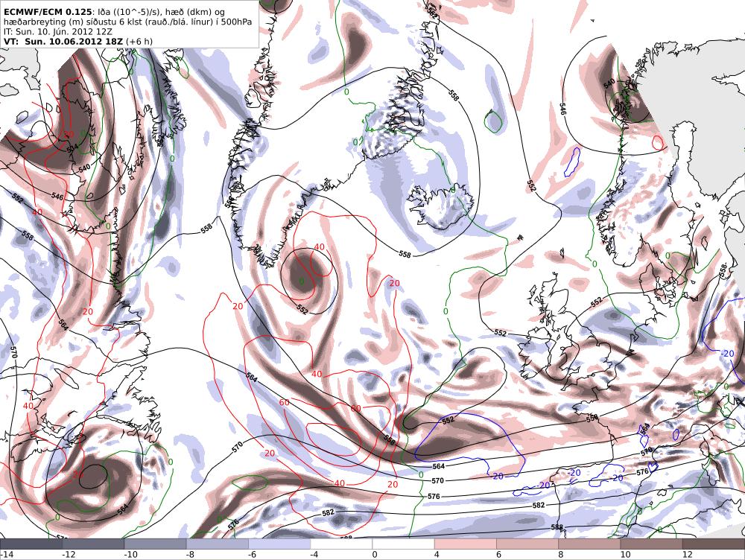
Task: Click the colorbar label "8"
Action: (x=561, y=554)
